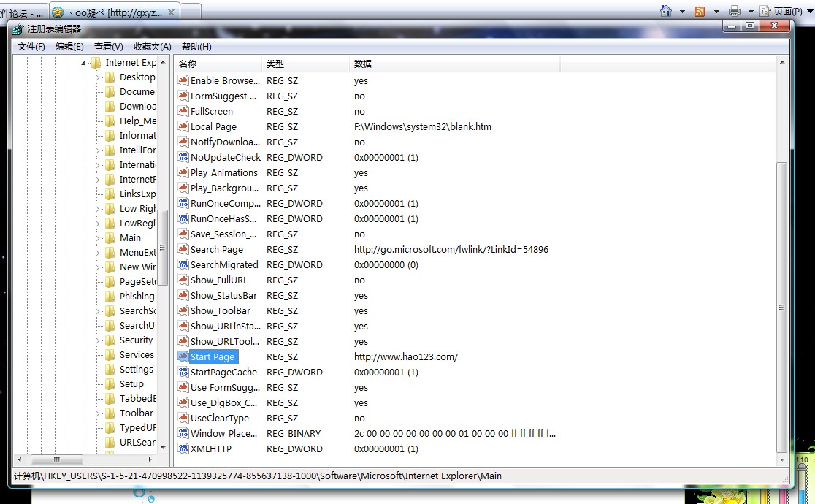The height and width of the screenshot is (504, 815).
Task: Click the tree horizontal scrollbar thumb
Action: pyautogui.click(x=57, y=459)
